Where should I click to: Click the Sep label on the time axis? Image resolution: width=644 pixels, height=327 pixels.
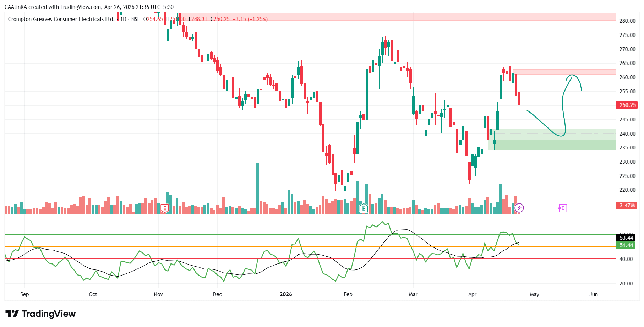click(24, 294)
